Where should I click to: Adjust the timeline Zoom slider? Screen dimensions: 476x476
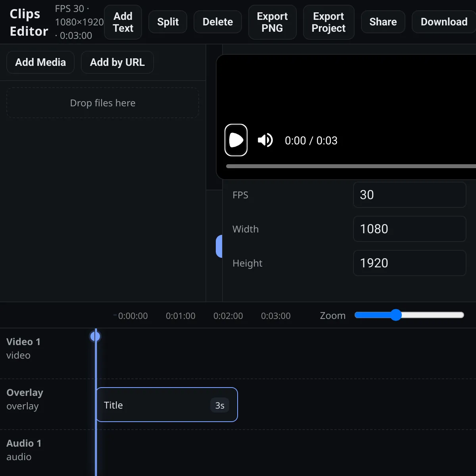click(409, 315)
